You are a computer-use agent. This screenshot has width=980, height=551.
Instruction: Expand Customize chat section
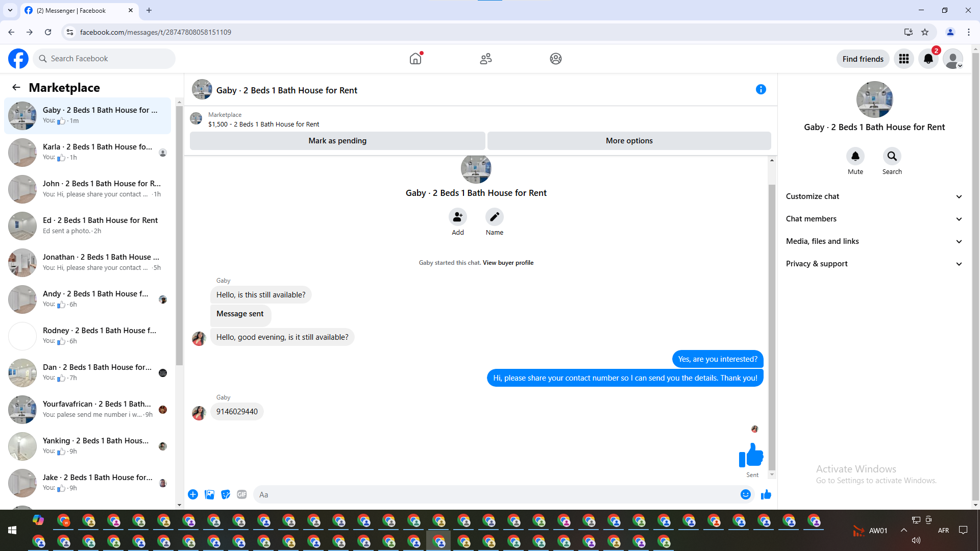[x=874, y=196]
